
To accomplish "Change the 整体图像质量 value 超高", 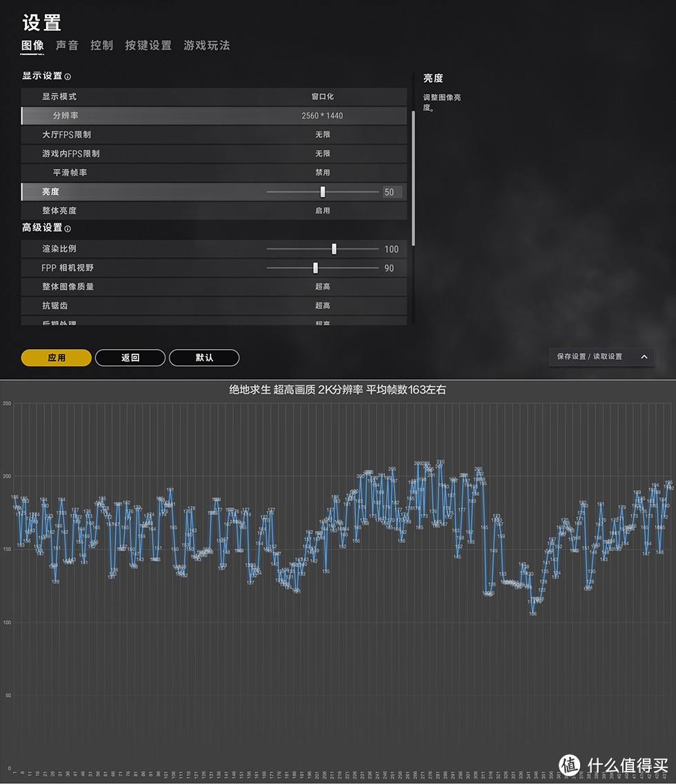I will [x=322, y=286].
